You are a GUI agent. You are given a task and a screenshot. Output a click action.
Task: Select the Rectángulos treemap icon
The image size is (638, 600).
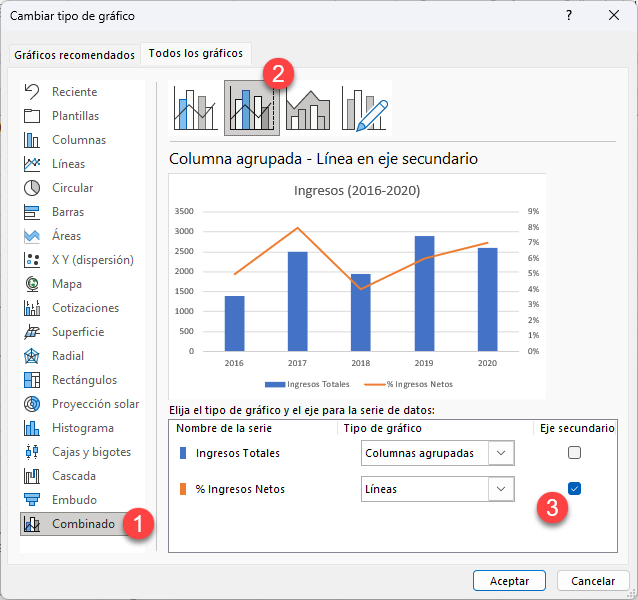tap(32, 380)
